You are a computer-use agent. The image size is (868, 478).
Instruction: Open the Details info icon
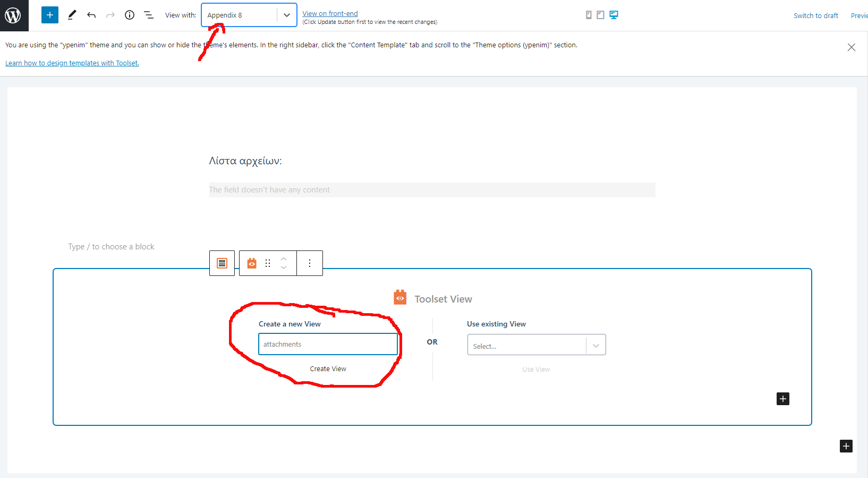pyautogui.click(x=130, y=15)
